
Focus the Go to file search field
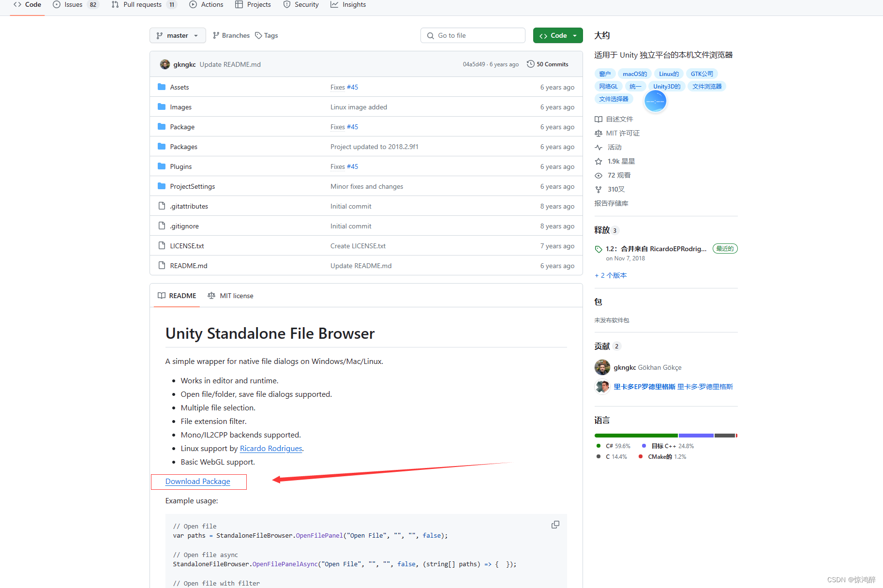point(473,35)
